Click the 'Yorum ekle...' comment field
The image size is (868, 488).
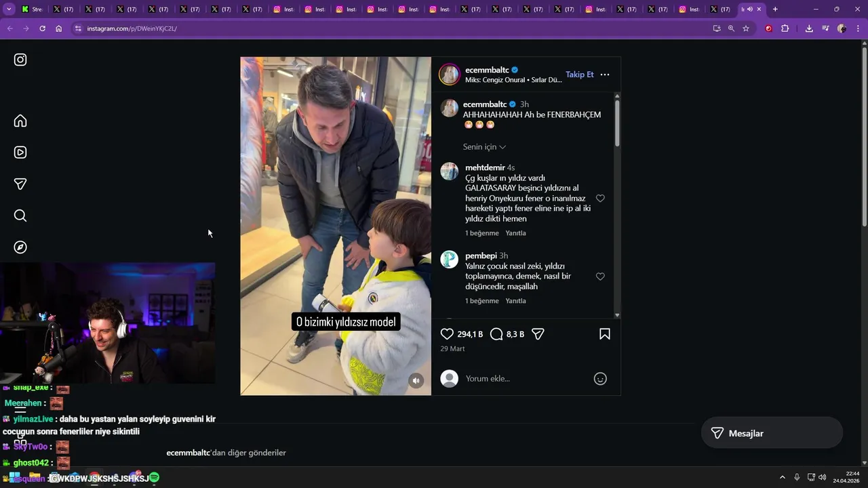tap(526, 379)
